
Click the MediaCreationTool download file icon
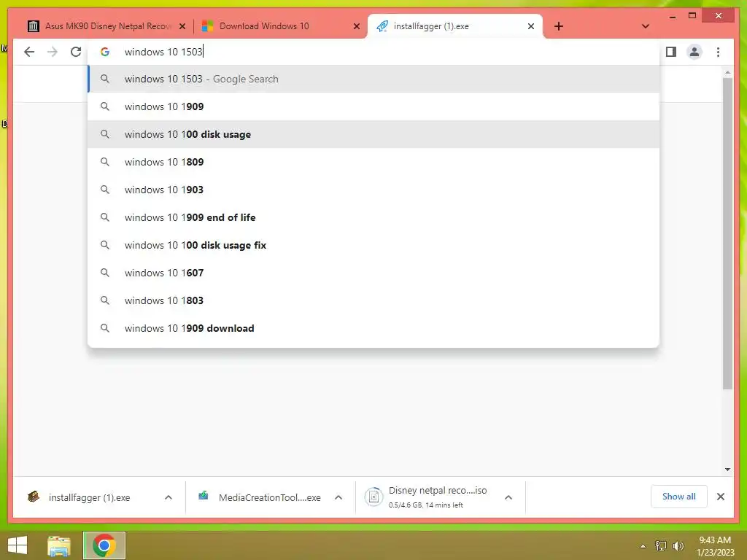(204, 496)
